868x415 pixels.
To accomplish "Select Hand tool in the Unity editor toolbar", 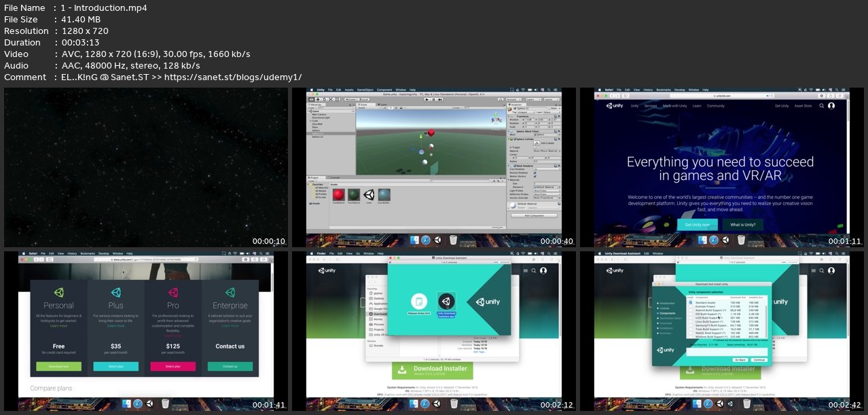I will click(311, 99).
